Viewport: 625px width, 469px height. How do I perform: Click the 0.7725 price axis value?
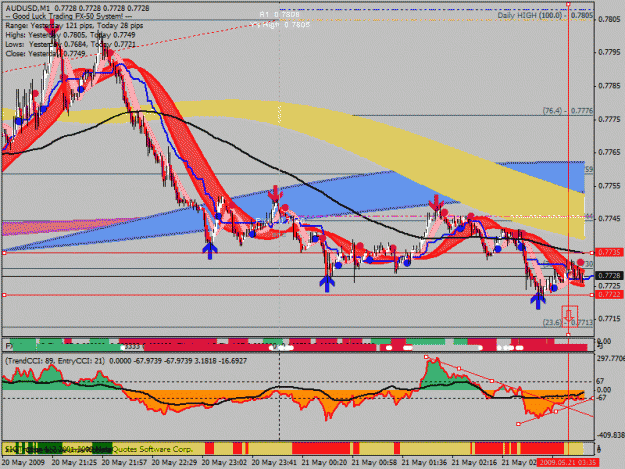[609, 285]
